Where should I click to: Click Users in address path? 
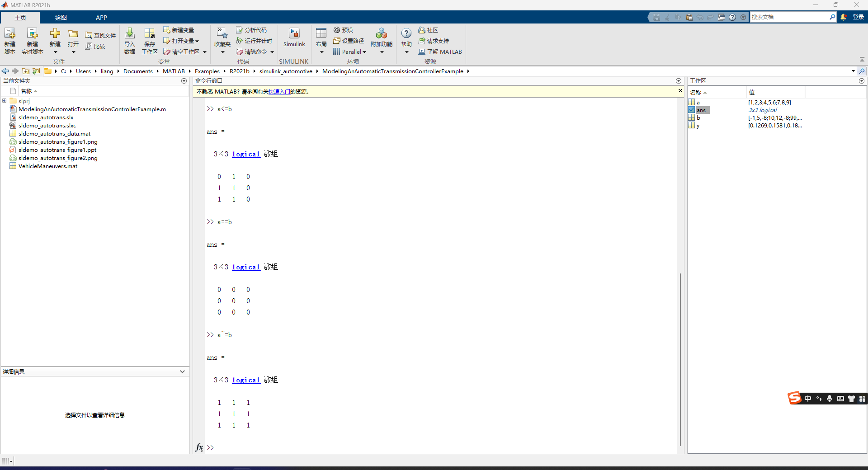tap(83, 71)
